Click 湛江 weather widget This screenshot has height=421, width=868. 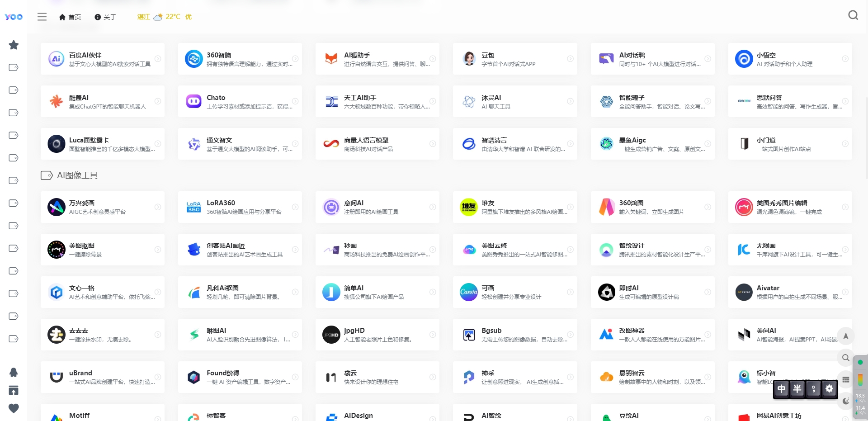pyautogui.click(x=165, y=17)
